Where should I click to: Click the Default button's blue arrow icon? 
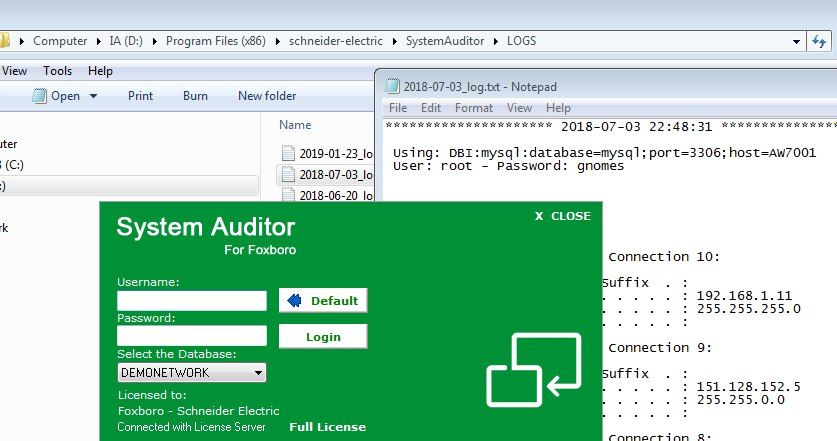tap(294, 301)
